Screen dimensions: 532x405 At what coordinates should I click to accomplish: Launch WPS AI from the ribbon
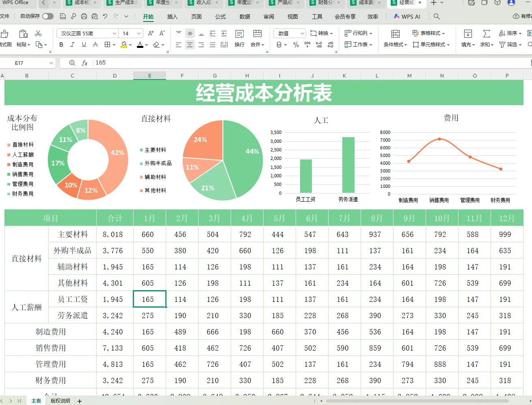click(x=406, y=17)
